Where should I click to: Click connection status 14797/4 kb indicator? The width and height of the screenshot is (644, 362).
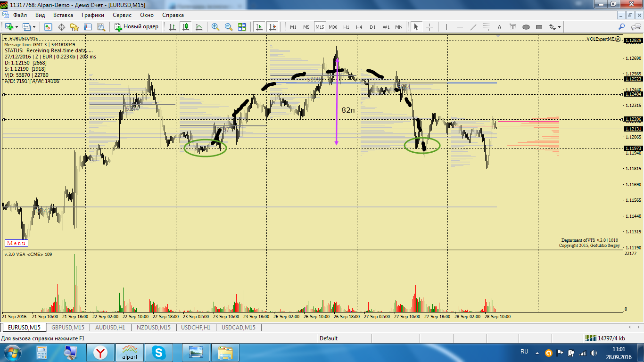point(605,338)
